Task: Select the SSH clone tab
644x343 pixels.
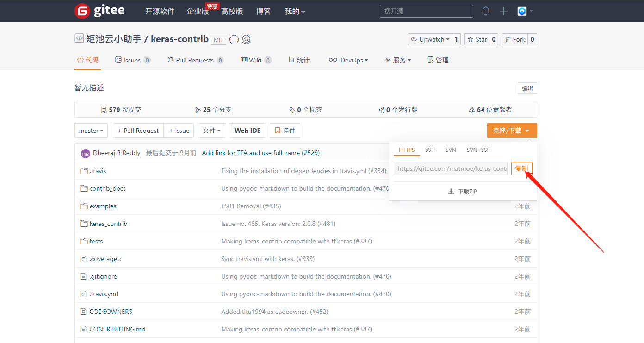Action: [430, 150]
